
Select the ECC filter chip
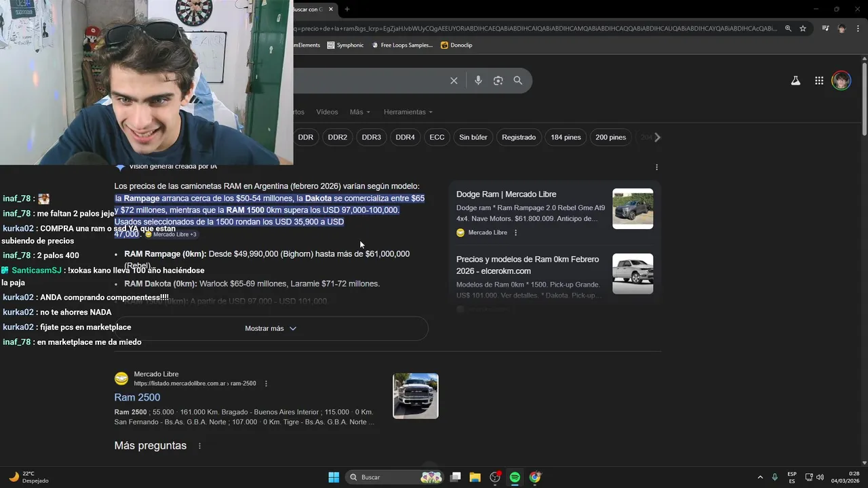[x=437, y=137]
